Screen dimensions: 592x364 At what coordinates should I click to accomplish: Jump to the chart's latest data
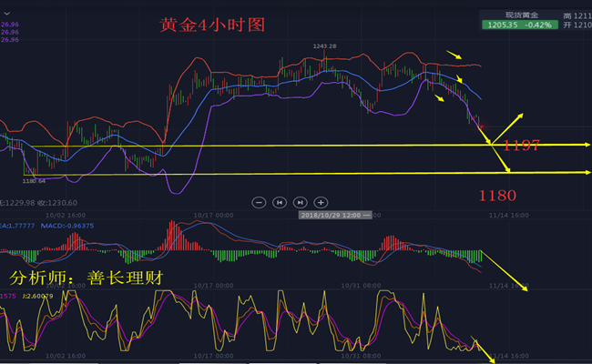(x=301, y=202)
